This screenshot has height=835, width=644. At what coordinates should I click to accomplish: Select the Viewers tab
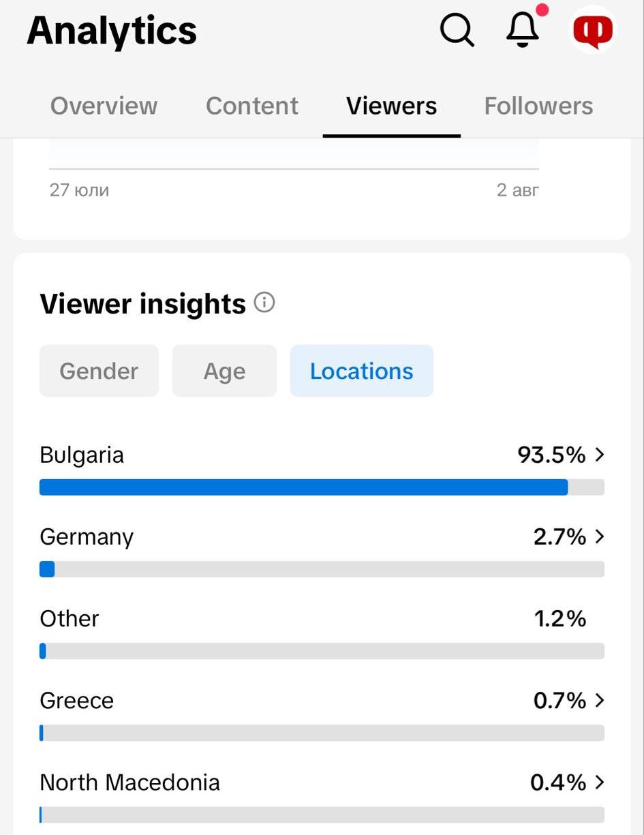pos(392,106)
